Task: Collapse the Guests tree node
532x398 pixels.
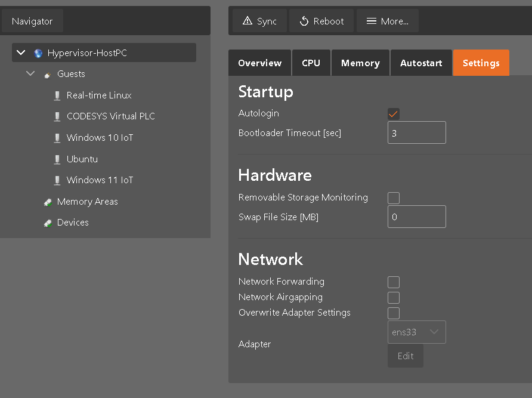Action: [30, 73]
